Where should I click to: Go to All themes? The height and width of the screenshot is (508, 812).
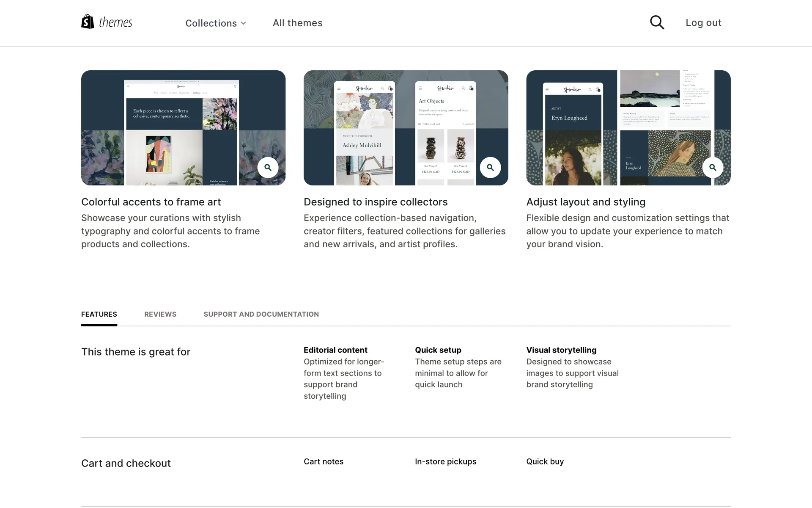pos(297,23)
